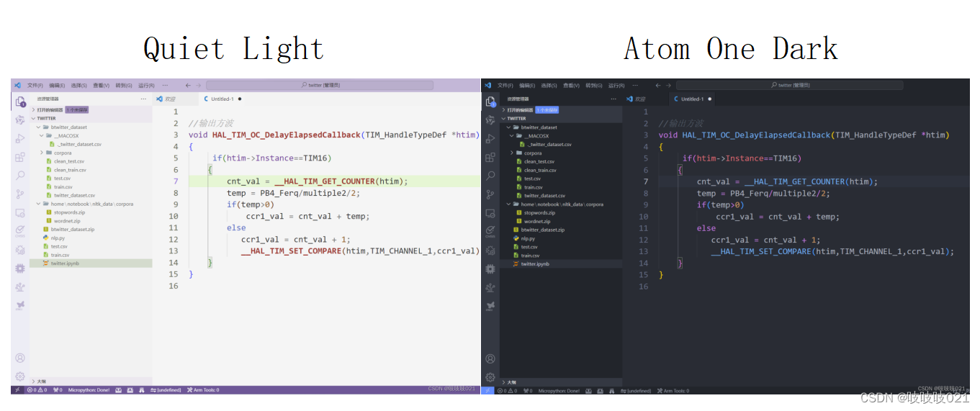Open explorer more actions ellipsis in Quiet Light
The width and height of the screenshot is (980, 411).
pos(143,99)
